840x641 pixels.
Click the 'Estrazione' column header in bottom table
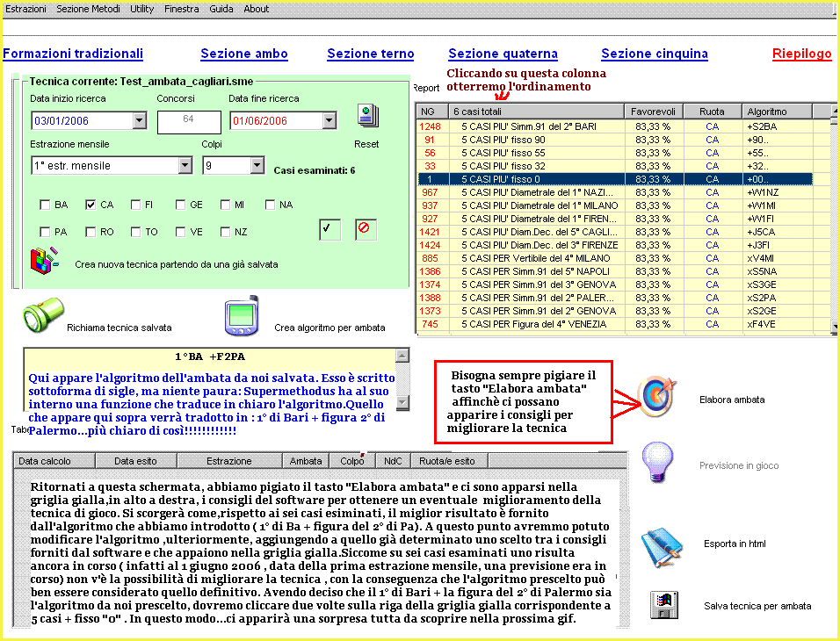[229, 461]
